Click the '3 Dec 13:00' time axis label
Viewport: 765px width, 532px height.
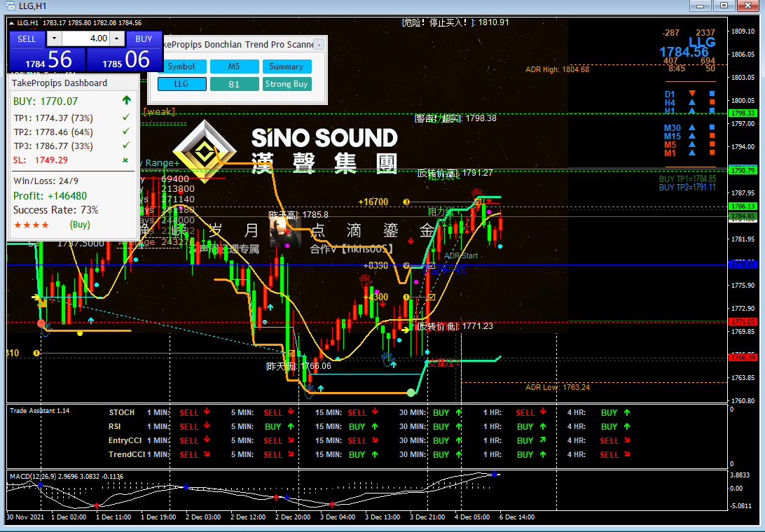tap(382, 517)
